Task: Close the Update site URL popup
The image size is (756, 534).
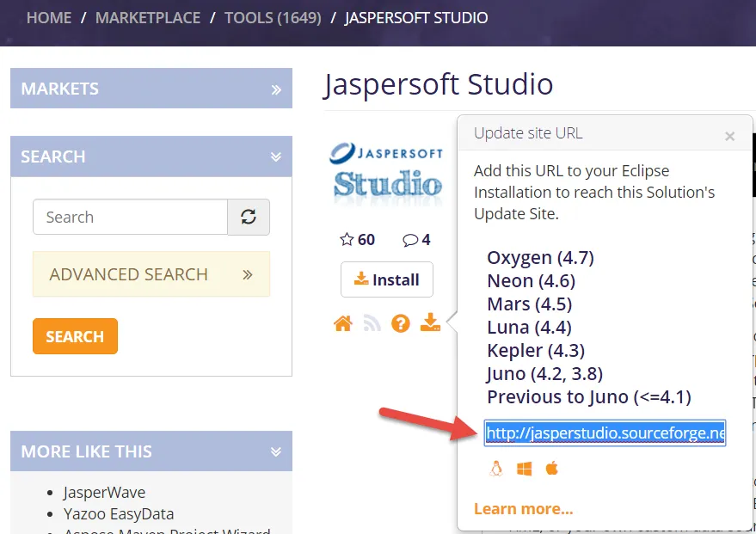Action: 729,137
